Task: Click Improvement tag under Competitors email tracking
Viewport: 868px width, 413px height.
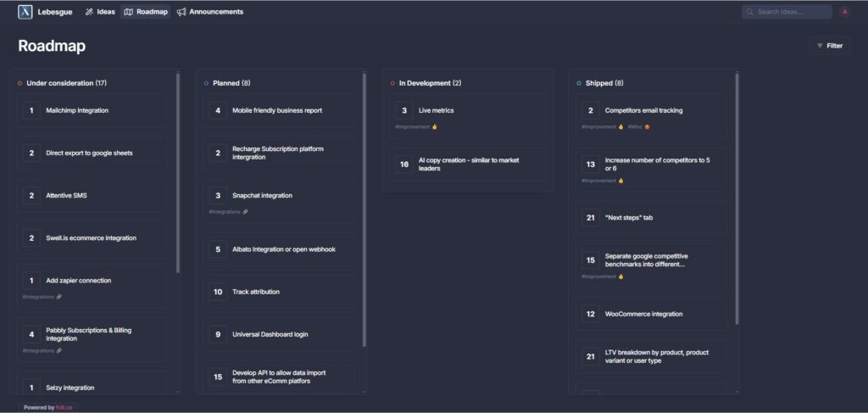Action: click(x=603, y=126)
